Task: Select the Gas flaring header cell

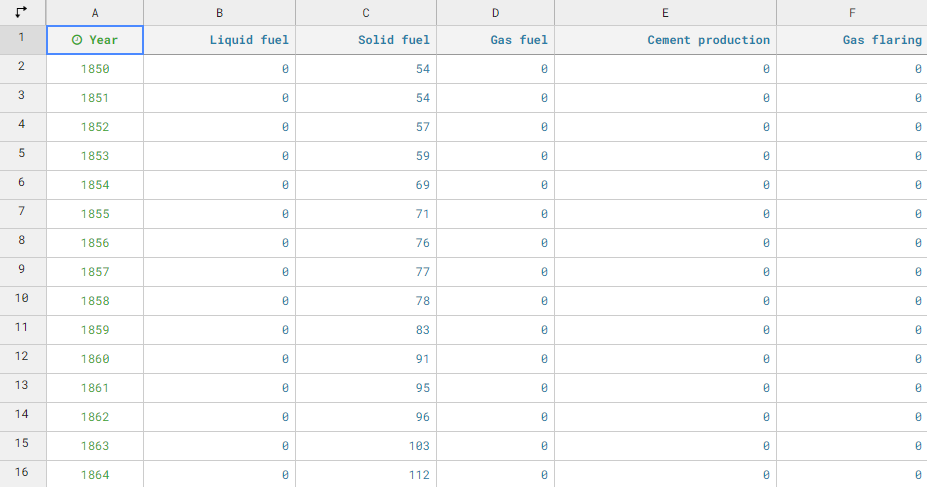Action: click(x=881, y=40)
